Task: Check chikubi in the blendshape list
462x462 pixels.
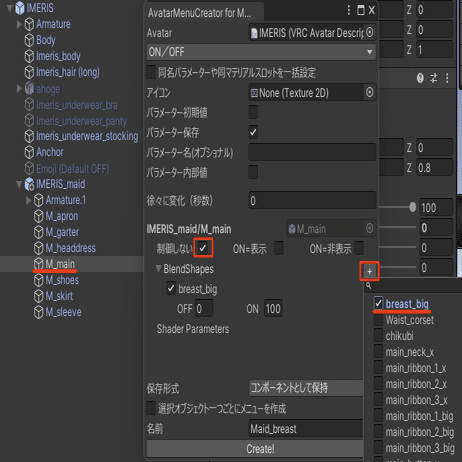Action: [378, 336]
